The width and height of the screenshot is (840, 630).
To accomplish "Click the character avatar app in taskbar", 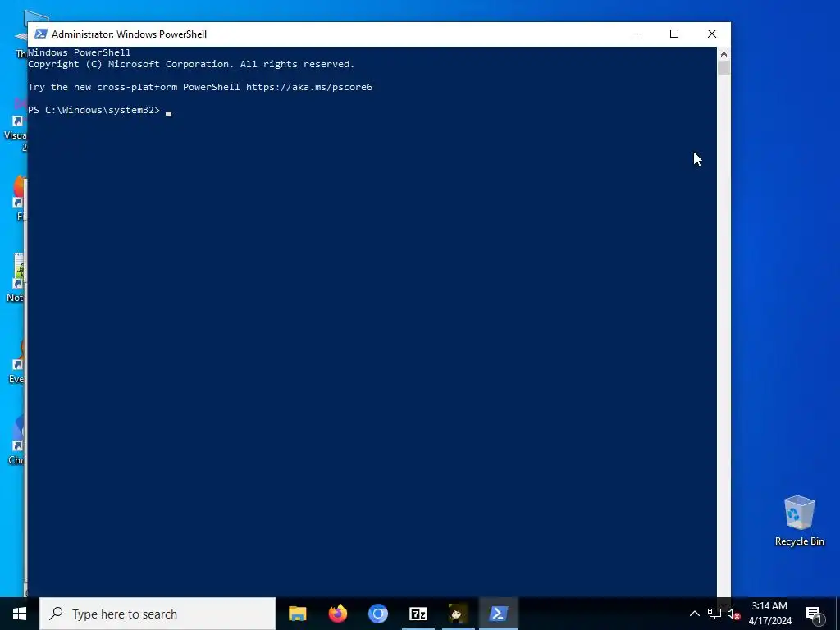I will point(458,614).
